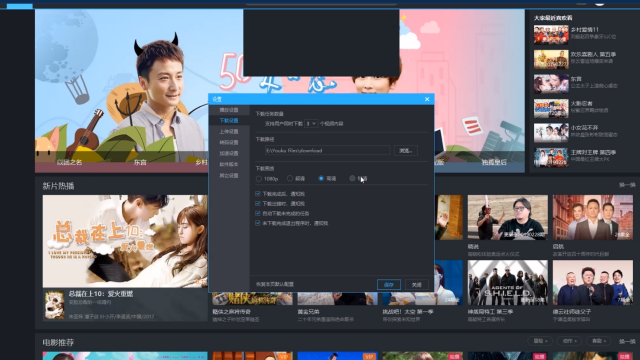
Task: Open 乡村爱情11 thumbnail in recent list
Action: [551, 35]
